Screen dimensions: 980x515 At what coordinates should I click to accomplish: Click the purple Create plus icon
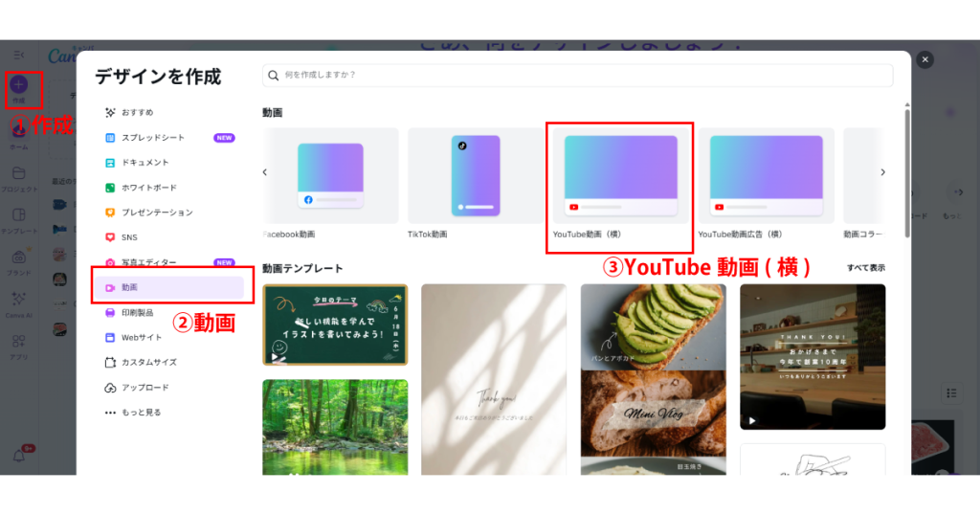click(x=19, y=84)
